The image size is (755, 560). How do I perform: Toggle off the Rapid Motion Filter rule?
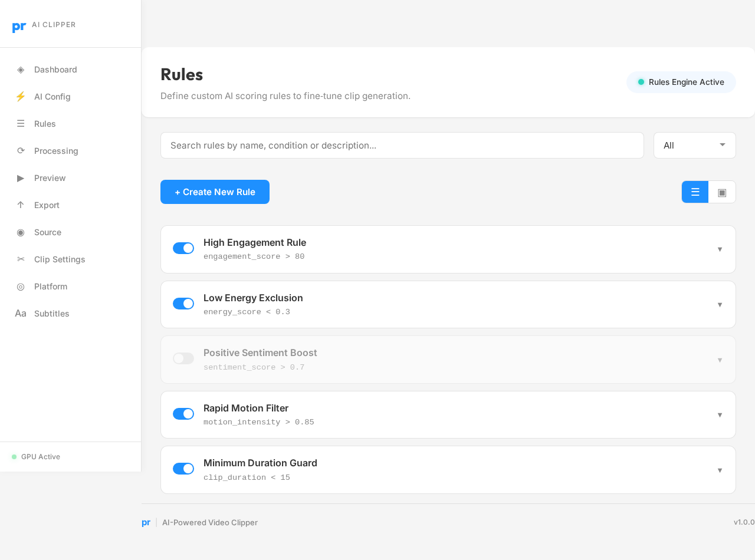183,414
